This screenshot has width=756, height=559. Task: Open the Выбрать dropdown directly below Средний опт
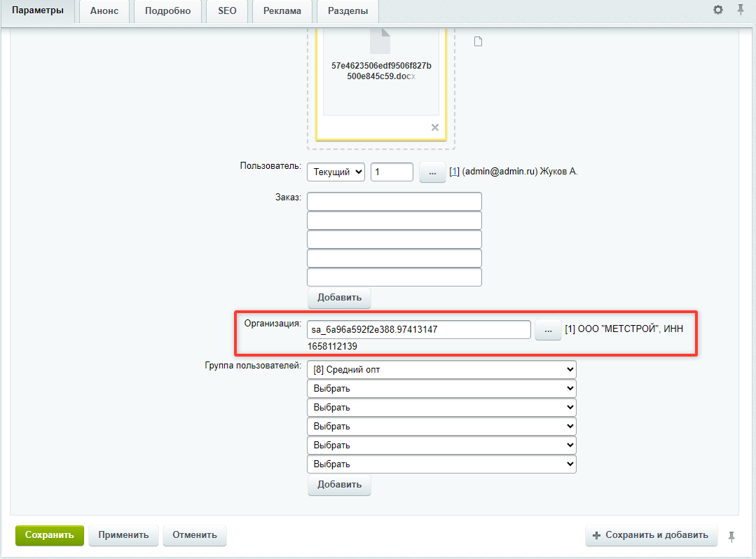[x=441, y=388]
